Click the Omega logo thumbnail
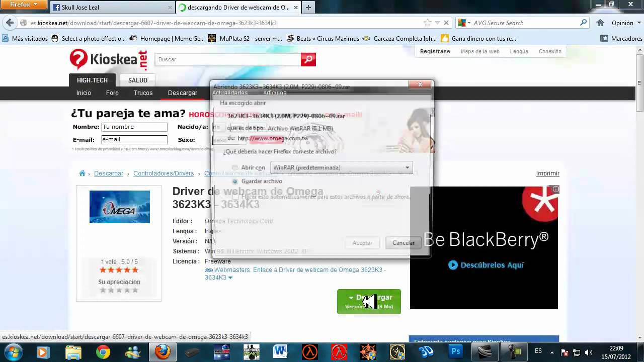This screenshot has height=362, width=644. click(x=120, y=207)
